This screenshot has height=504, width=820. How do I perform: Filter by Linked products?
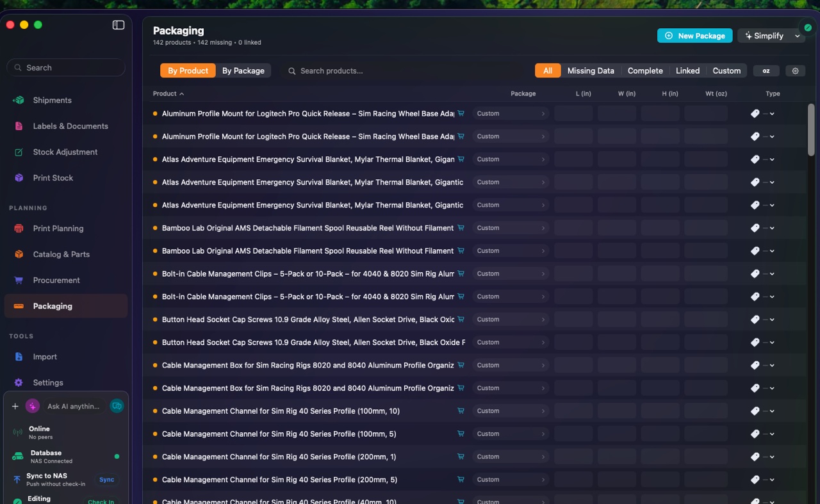[x=687, y=70]
